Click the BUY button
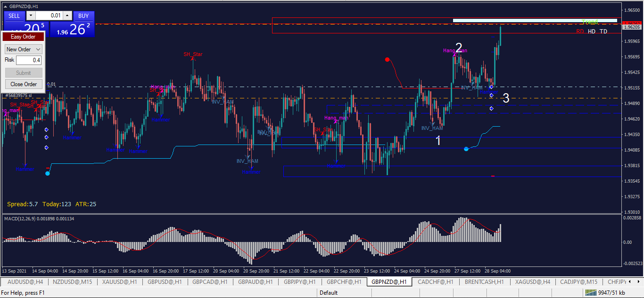 coord(83,16)
